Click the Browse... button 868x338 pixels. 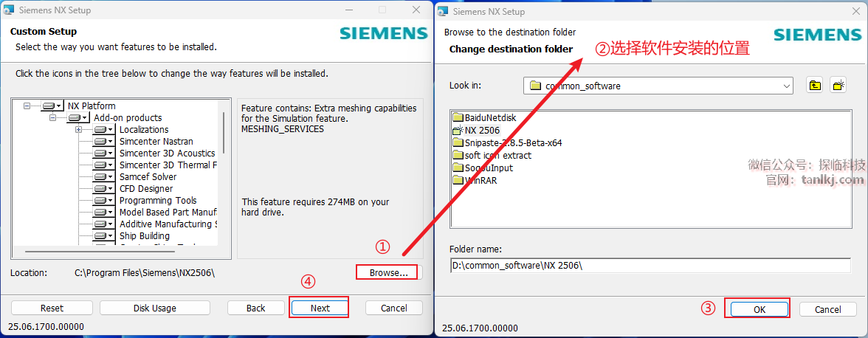click(x=388, y=272)
